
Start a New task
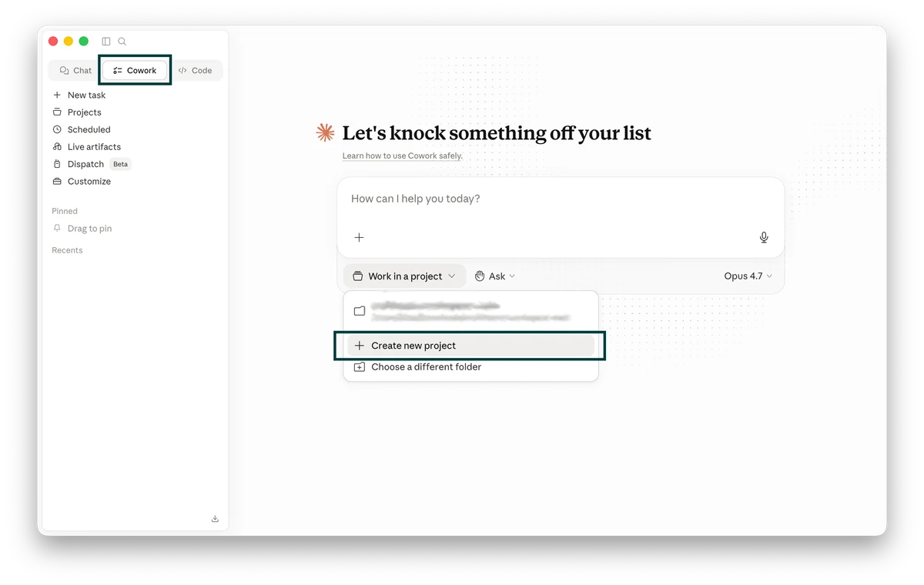pos(79,95)
